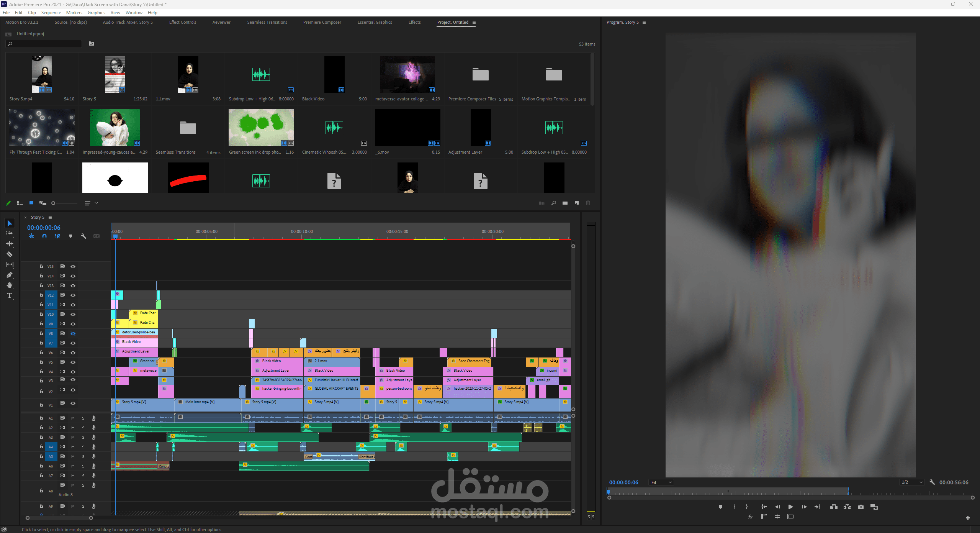Image resolution: width=980 pixels, height=533 pixels.
Task: Select the Ripple Edit tool
Action: [x=10, y=244]
